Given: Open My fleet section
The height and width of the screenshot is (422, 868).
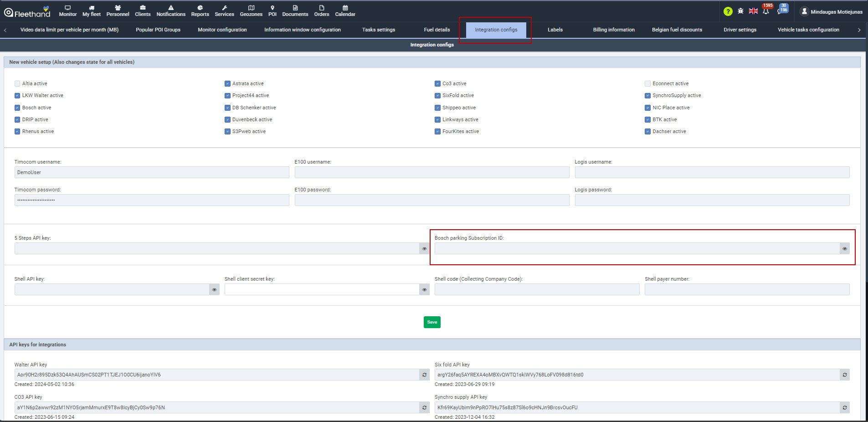Looking at the screenshot, I should (x=92, y=11).
